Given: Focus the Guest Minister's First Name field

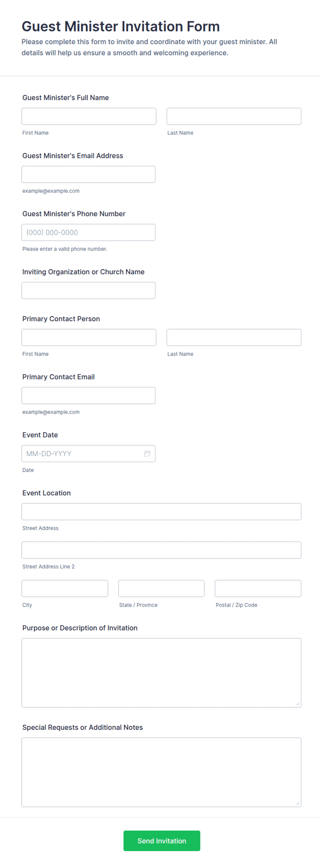Looking at the screenshot, I should [89, 116].
